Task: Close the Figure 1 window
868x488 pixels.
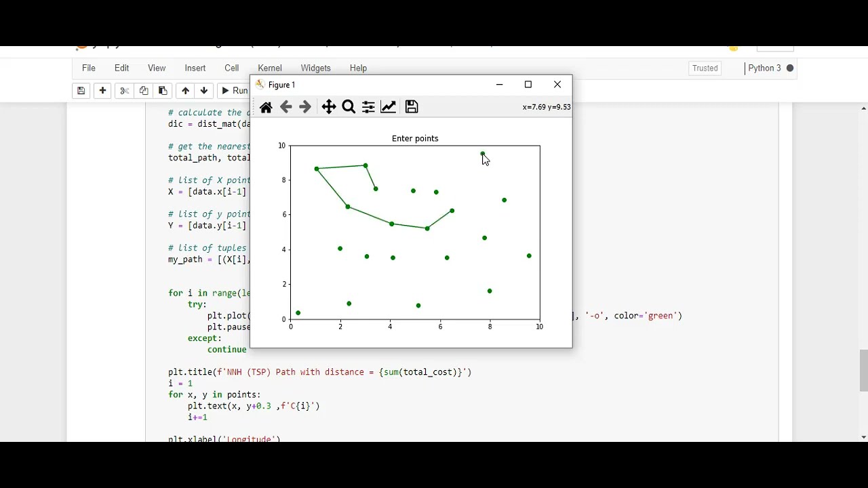Action: coord(557,85)
